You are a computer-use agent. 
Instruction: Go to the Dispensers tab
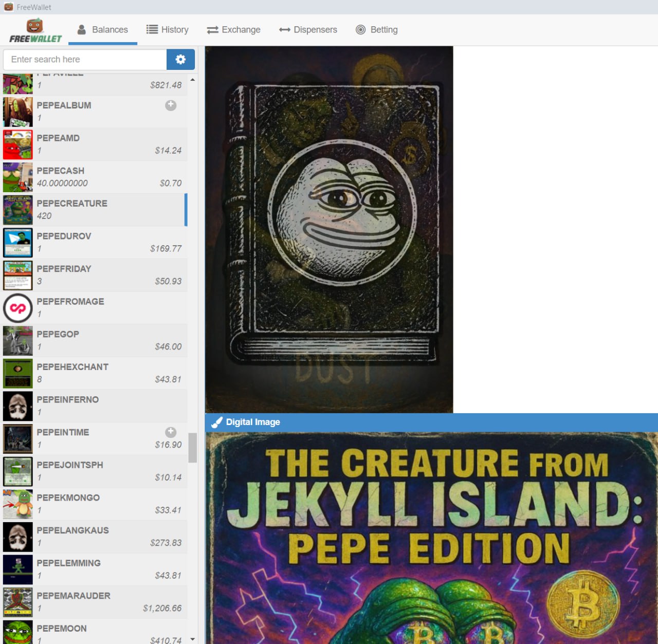[308, 30]
